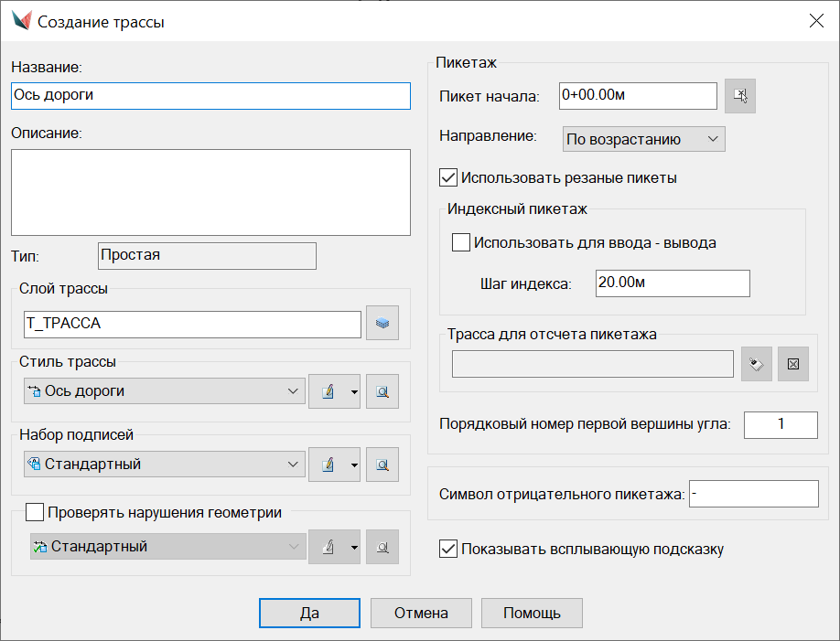Uncheck Показывать всплывающую подсказку
Viewport: 840px width, 641px height.
click(x=448, y=550)
